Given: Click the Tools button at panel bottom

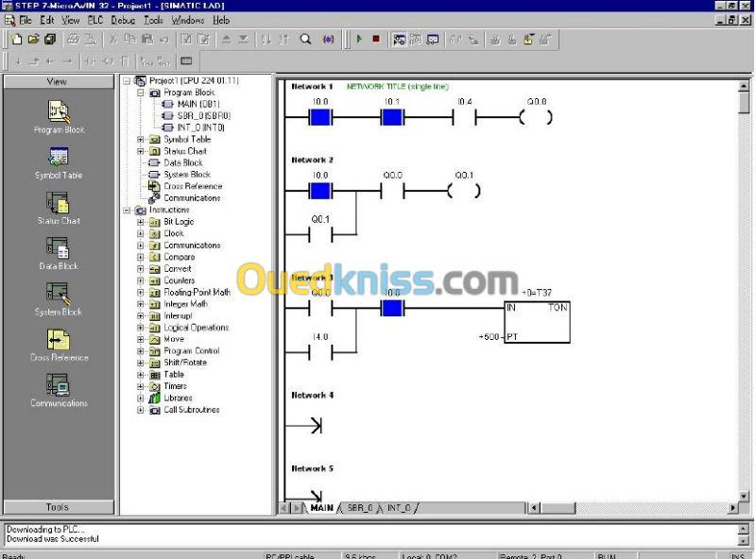Looking at the screenshot, I should pyautogui.click(x=59, y=507).
